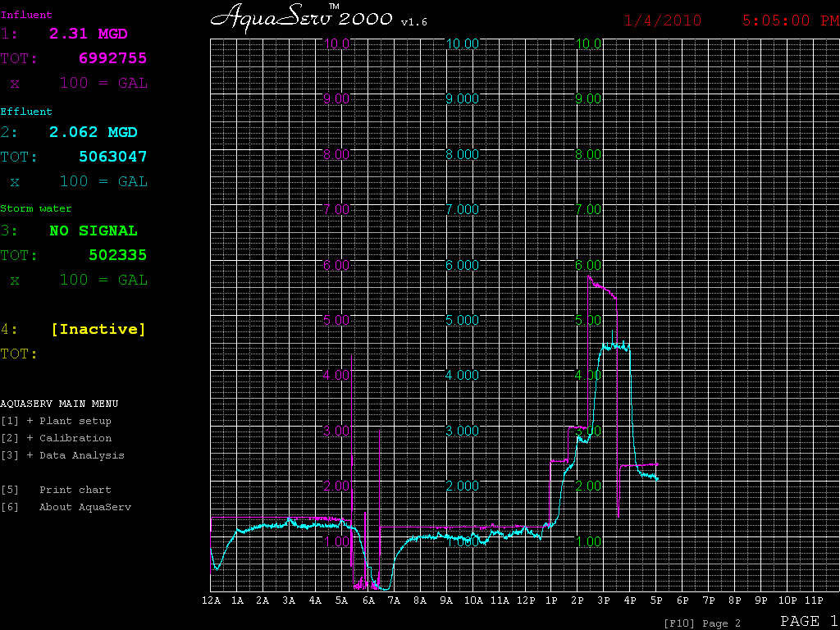Open the Data Analysis menu entry
The height and width of the screenshot is (630, 840).
click(62, 455)
